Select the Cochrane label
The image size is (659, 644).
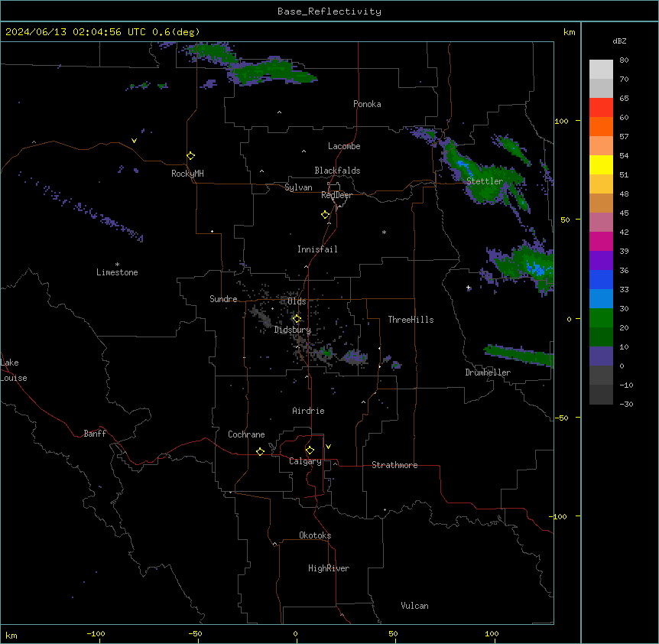click(246, 434)
